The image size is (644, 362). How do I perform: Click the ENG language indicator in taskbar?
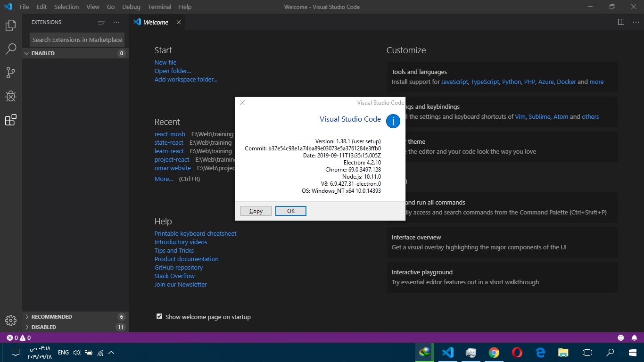click(63, 352)
